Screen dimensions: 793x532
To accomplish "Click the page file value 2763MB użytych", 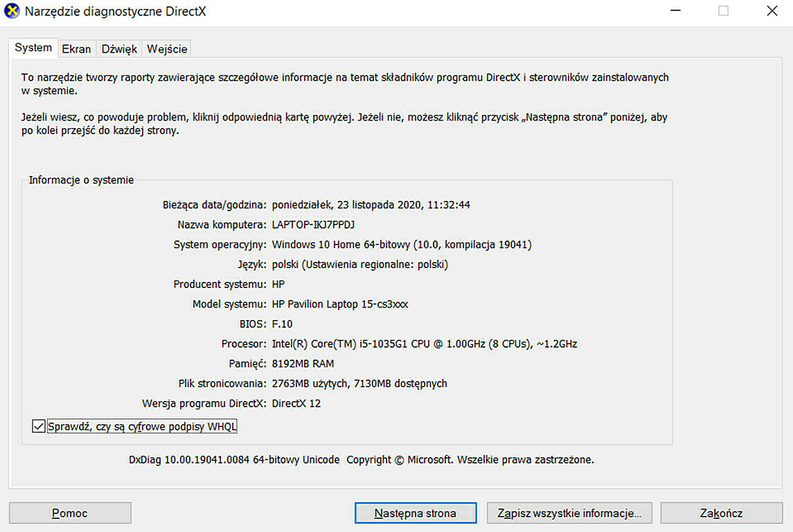I will click(359, 383).
